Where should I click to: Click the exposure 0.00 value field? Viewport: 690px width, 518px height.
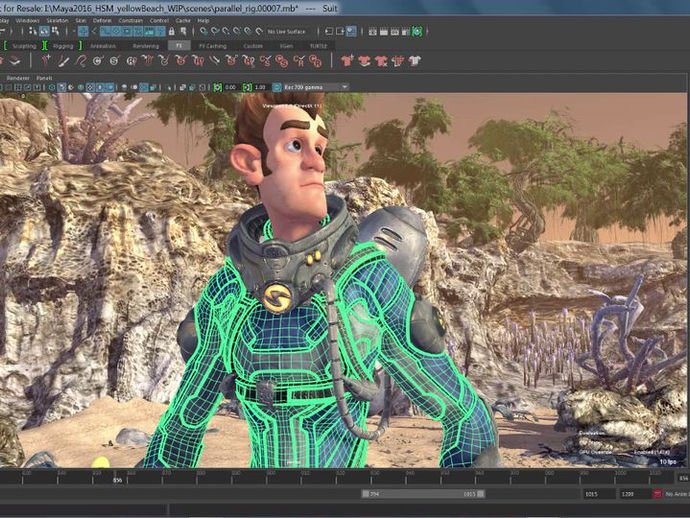click(231, 87)
